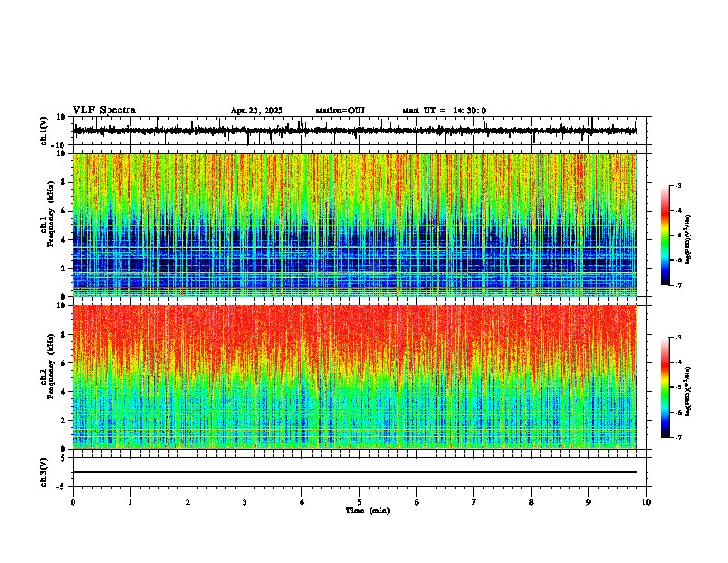Click the ch.1 voltage waveform trace

pyautogui.click(x=355, y=131)
